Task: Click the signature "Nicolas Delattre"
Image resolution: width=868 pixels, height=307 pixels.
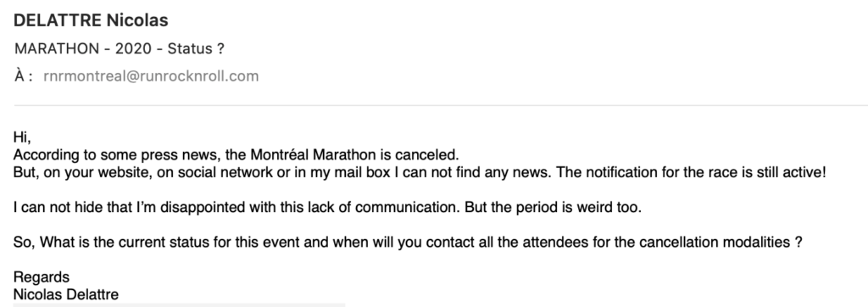Action: click(66, 294)
